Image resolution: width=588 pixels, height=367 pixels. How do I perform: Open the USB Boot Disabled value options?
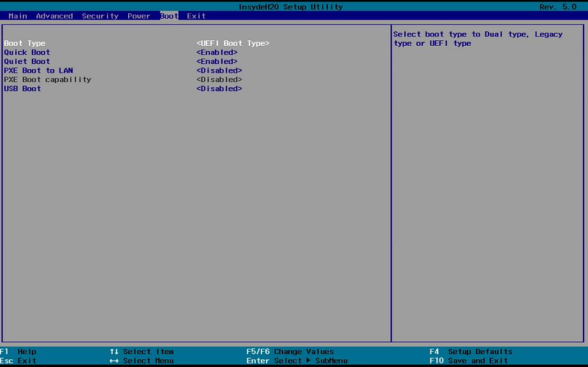(219, 89)
